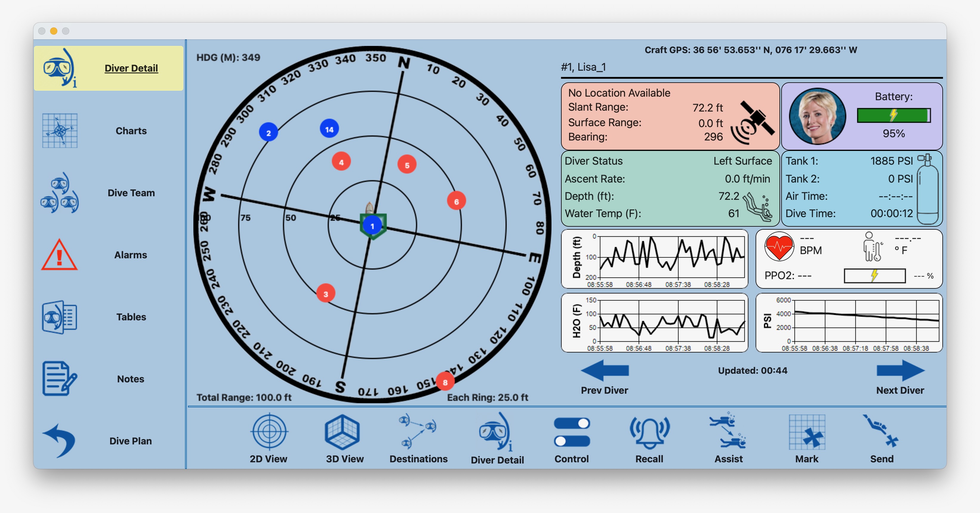Click the back arrow icon for Dive Plan
Screen dimensions: 980x513
[x=59, y=441]
